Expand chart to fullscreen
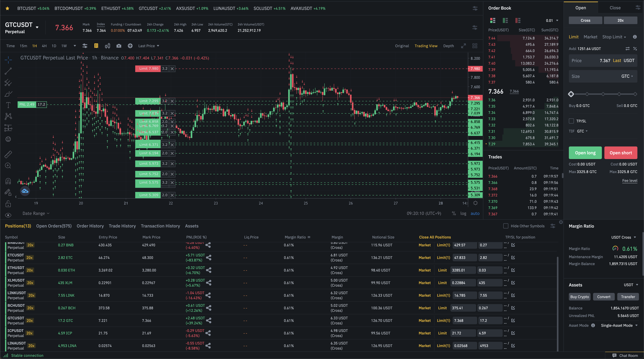Image resolution: width=644 pixels, height=359 pixels. (x=463, y=46)
